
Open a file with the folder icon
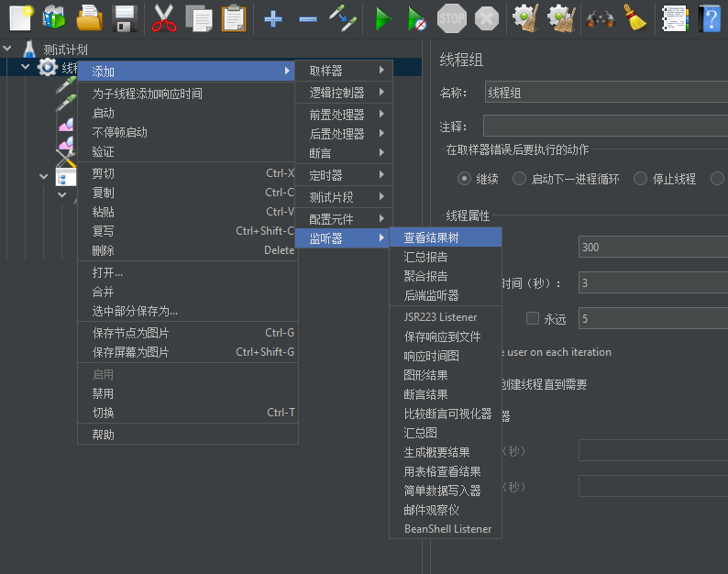pyautogui.click(x=89, y=17)
